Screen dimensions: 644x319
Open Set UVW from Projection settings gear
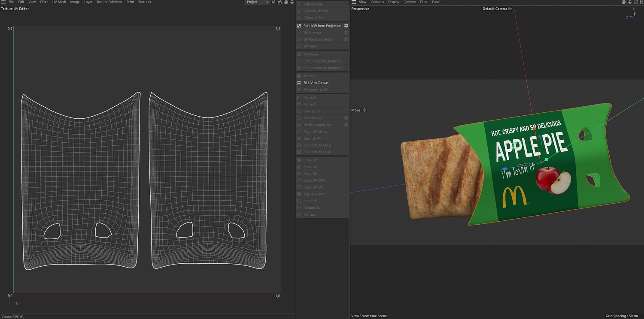coord(346,26)
